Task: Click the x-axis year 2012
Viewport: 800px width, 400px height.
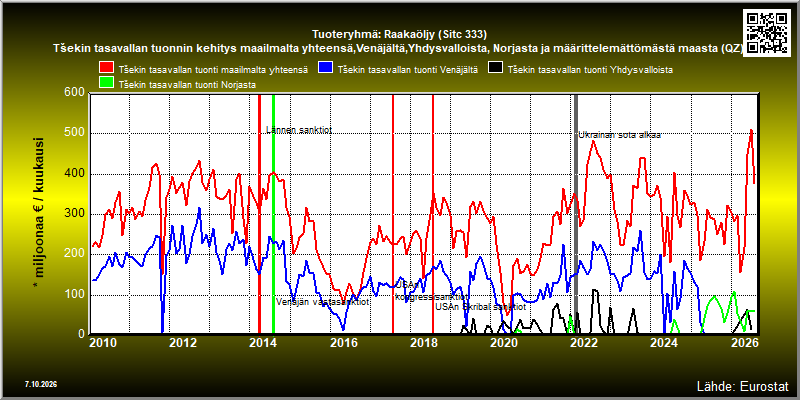Action: [x=183, y=343]
